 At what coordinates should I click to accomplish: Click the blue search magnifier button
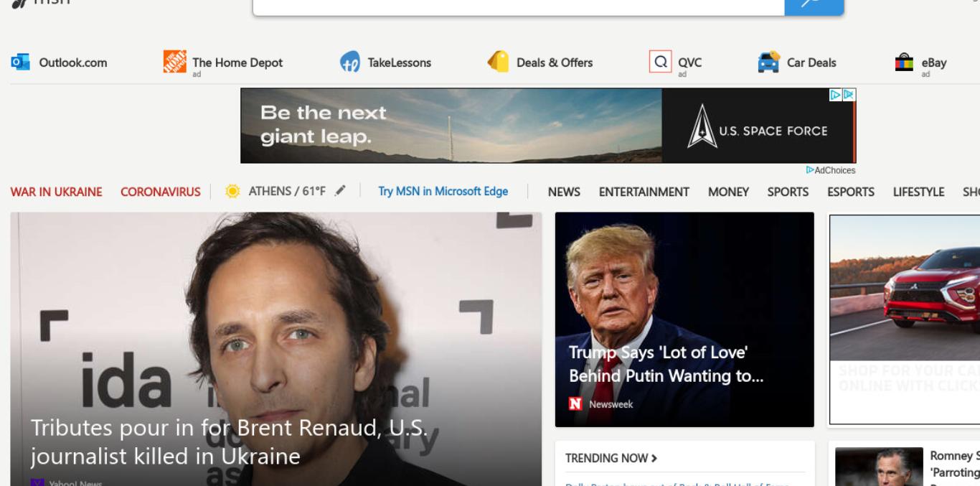(x=814, y=6)
